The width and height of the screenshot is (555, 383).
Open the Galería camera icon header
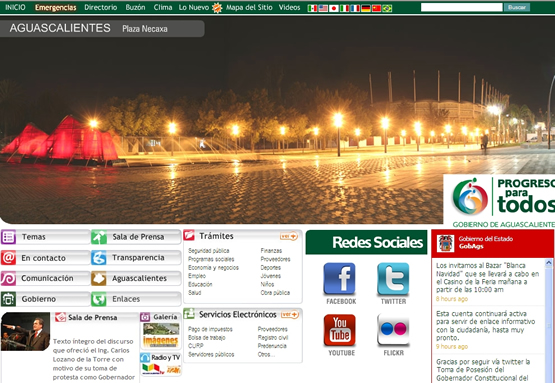coord(145,317)
